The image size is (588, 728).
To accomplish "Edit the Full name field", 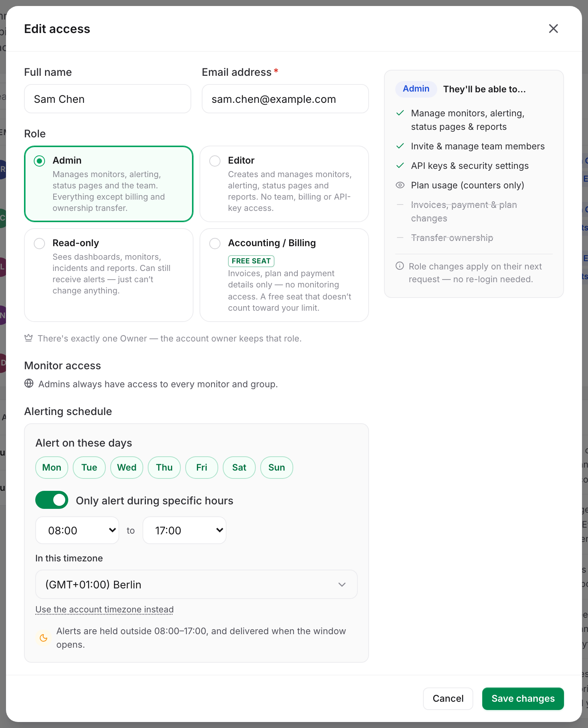I will click(108, 99).
